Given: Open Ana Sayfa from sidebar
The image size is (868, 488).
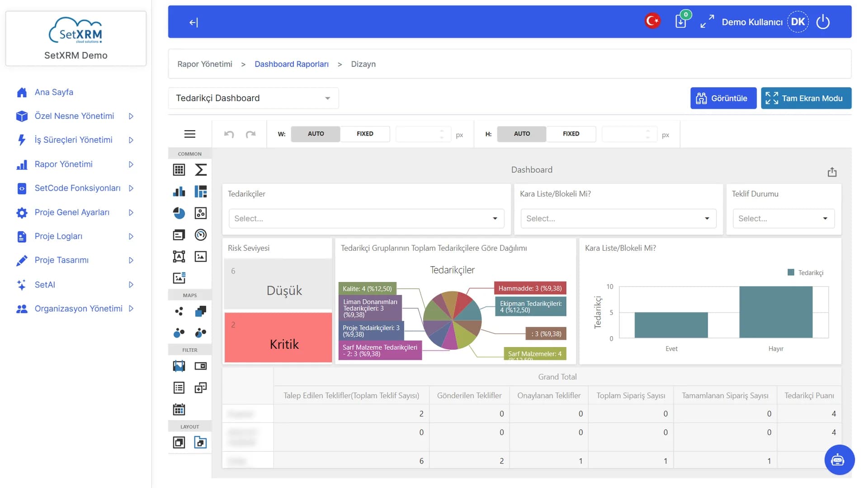Looking at the screenshot, I should coord(54,92).
